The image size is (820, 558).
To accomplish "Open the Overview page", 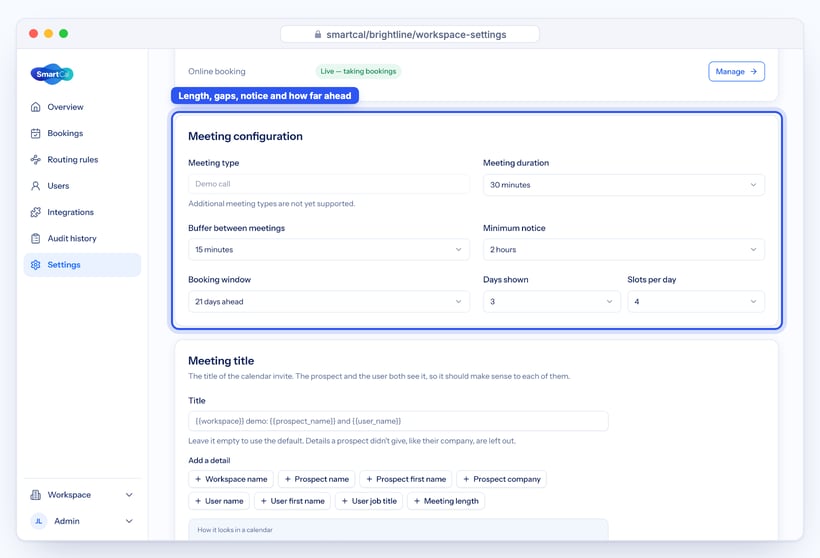I will (82, 107).
